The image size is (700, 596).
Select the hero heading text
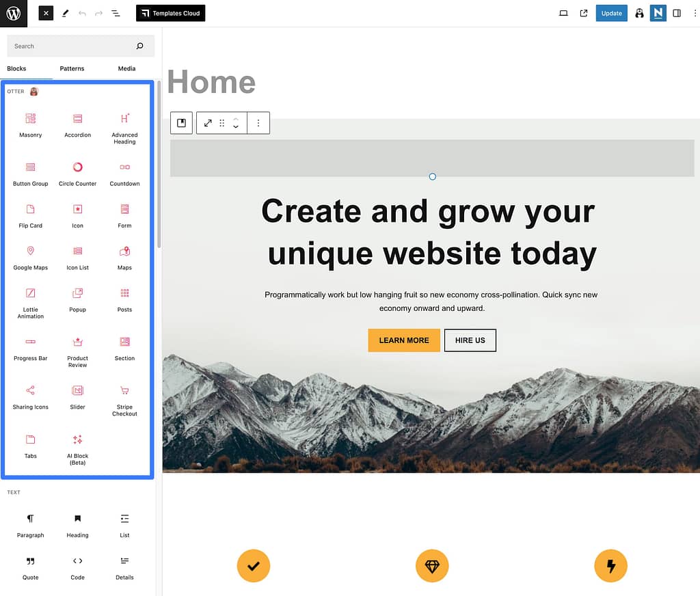pyautogui.click(x=429, y=232)
